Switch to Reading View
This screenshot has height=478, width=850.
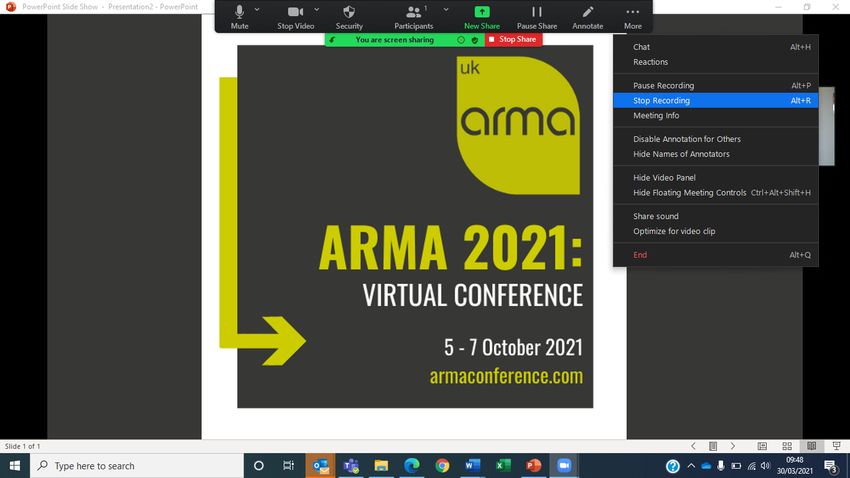812,446
